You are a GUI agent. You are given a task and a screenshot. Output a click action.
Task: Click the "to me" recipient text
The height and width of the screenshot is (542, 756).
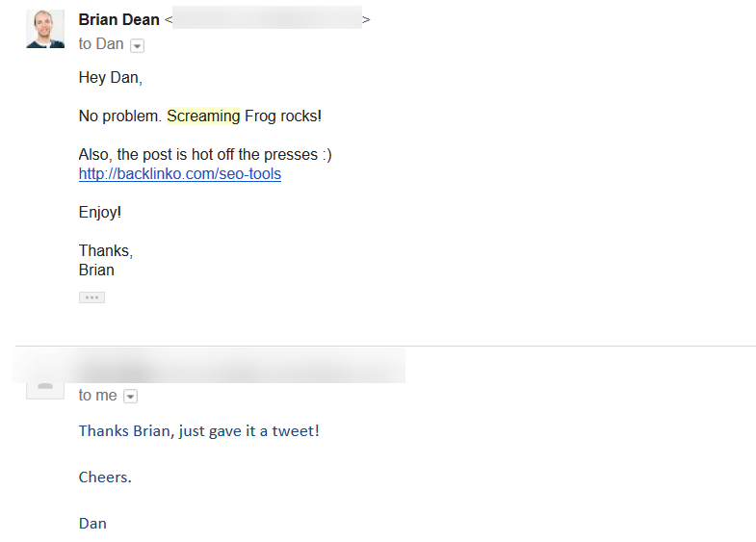coord(97,396)
